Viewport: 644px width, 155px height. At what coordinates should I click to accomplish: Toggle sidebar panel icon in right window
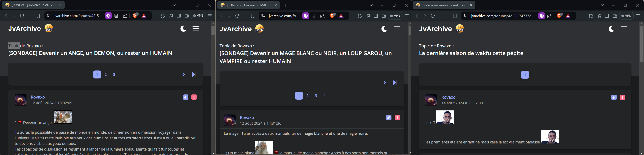pyautogui.click(x=607, y=16)
